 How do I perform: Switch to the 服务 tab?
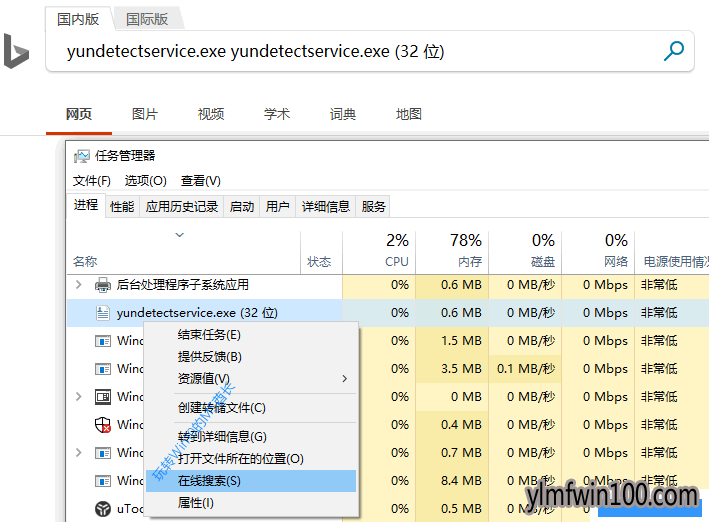pos(373,207)
